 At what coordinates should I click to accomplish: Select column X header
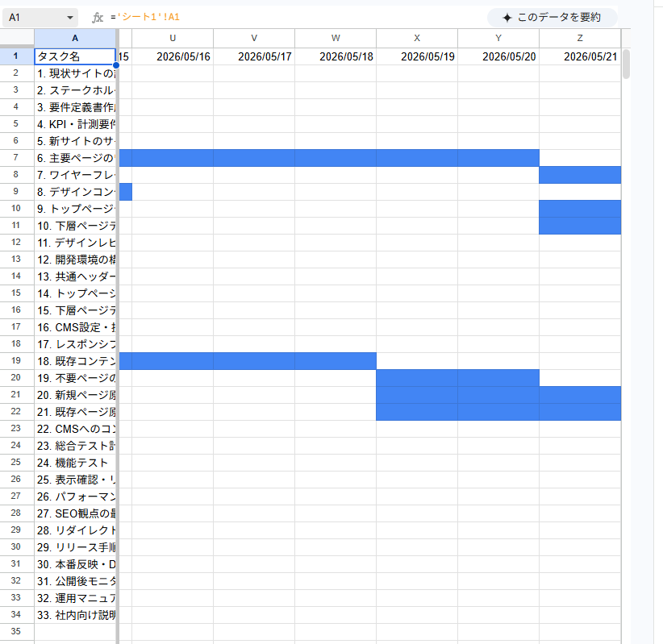pyautogui.click(x=417, y=38)
